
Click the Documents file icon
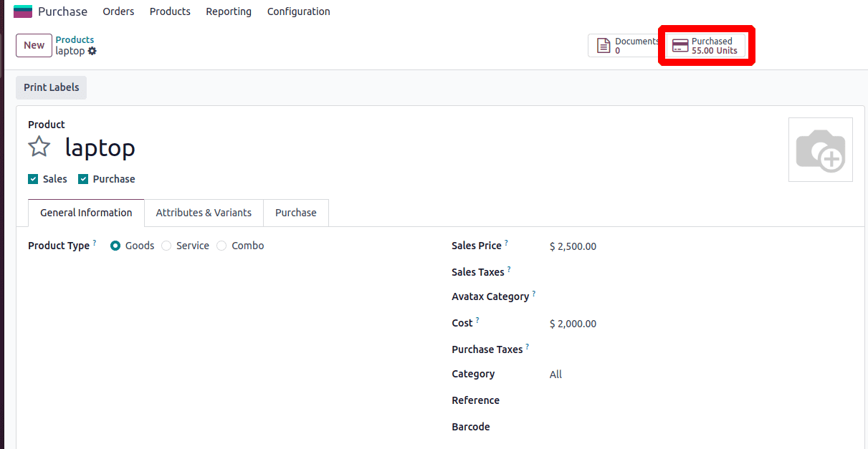pos(604,46)
